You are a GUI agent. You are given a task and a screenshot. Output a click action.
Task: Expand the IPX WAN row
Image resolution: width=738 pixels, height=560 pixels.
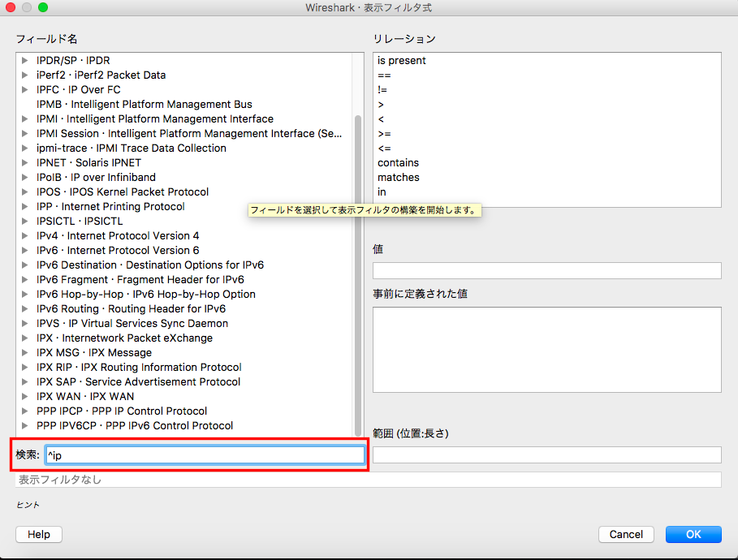coord(25,396)
